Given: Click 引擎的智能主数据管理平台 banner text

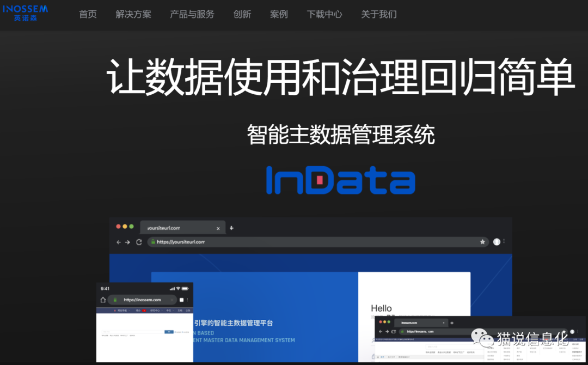Looking at the screenshot, I should tap(233, 323).
